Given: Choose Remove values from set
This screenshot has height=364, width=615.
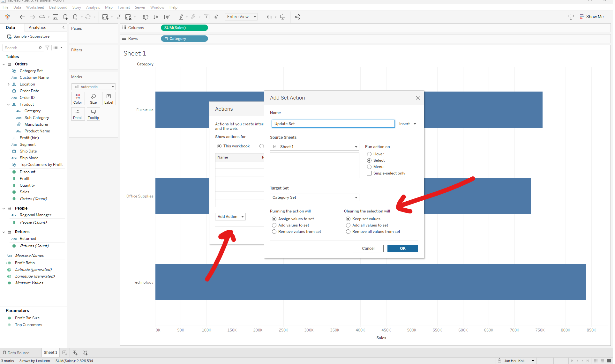Looking at the screenshot, I should pos(274,232).
